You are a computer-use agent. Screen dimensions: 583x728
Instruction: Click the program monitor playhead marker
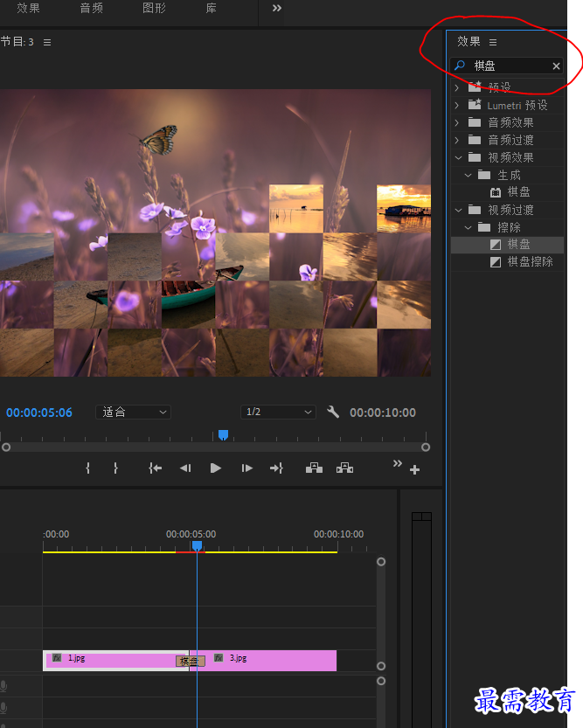(x=223, y=434)
